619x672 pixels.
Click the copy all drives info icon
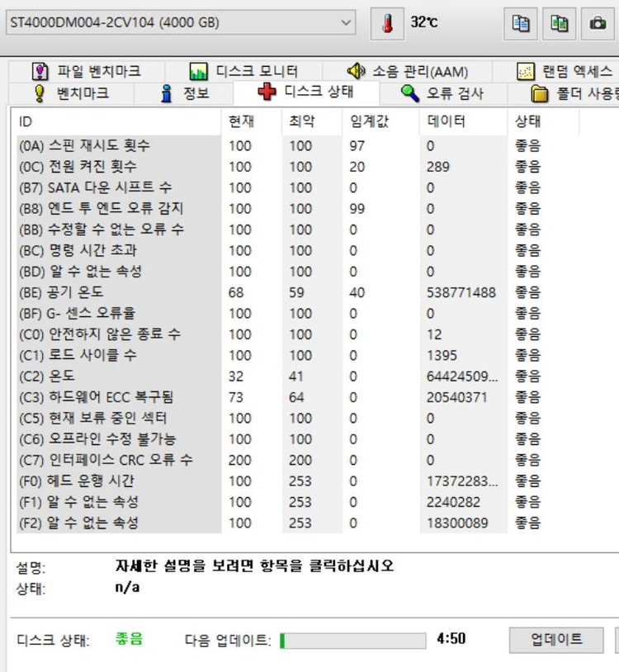point(559,23)
